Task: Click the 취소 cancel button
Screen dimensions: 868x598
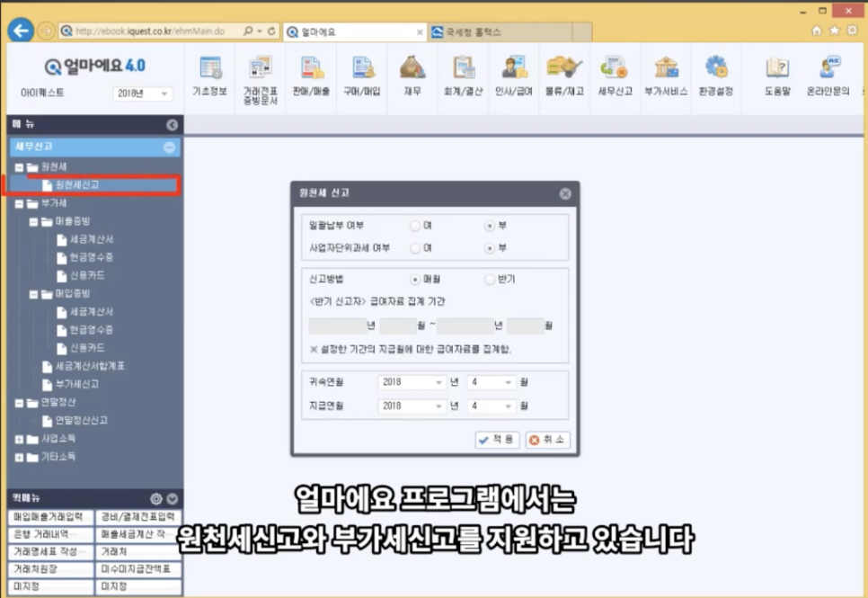Action: coord(547,440)
